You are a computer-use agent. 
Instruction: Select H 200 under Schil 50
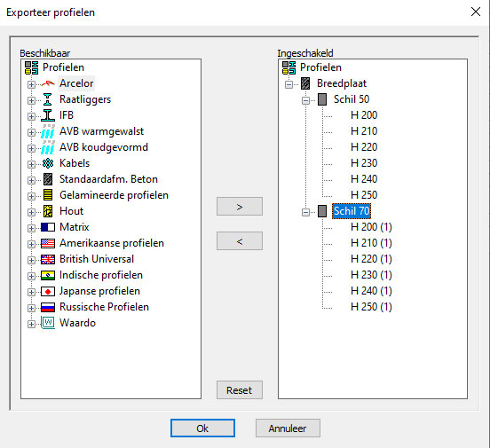click(364, 115)
